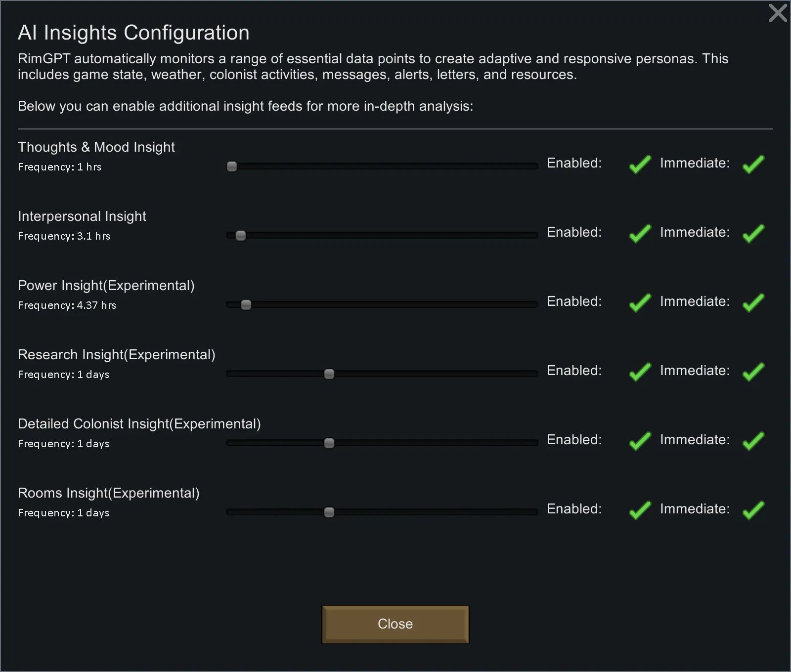The height and width of the screenshot is (672, 791).
Task: Uncheck Enabled for Rooms Insight
Action: 640,510
